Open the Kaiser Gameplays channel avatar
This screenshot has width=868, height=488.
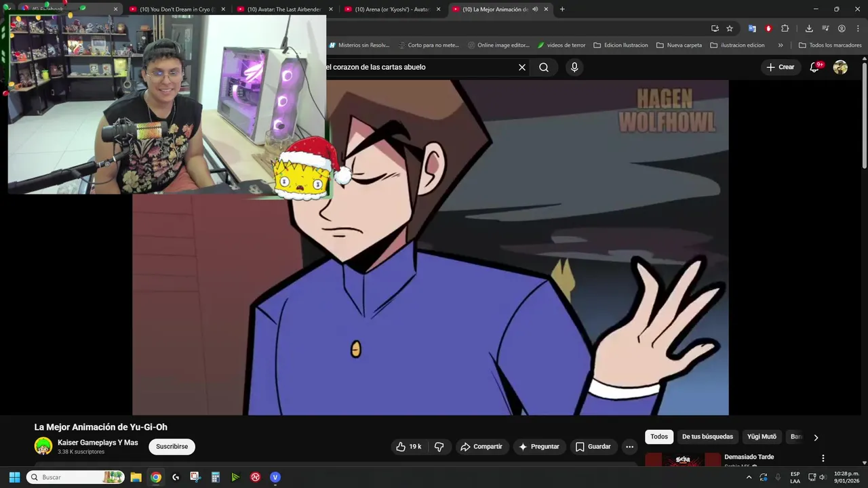43,446
